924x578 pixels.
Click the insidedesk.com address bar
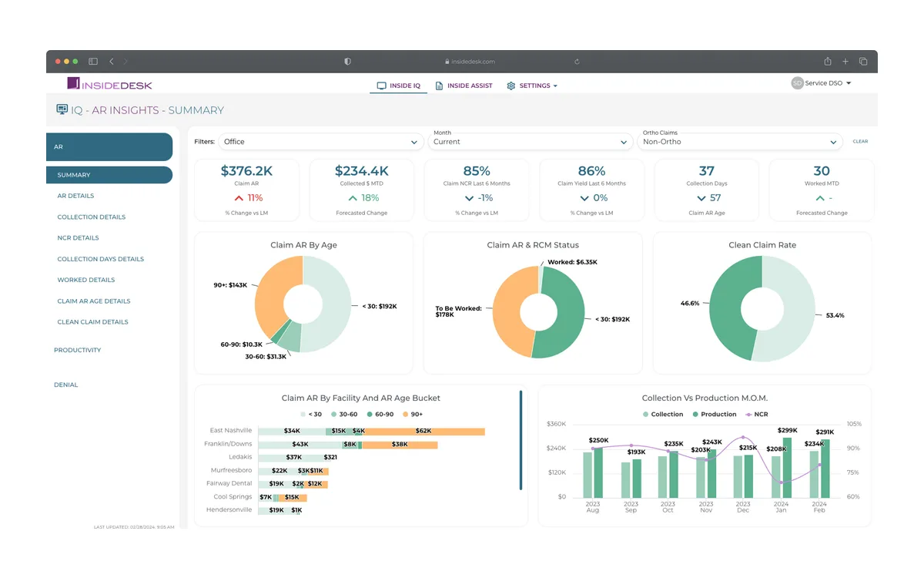pos(470,62)
